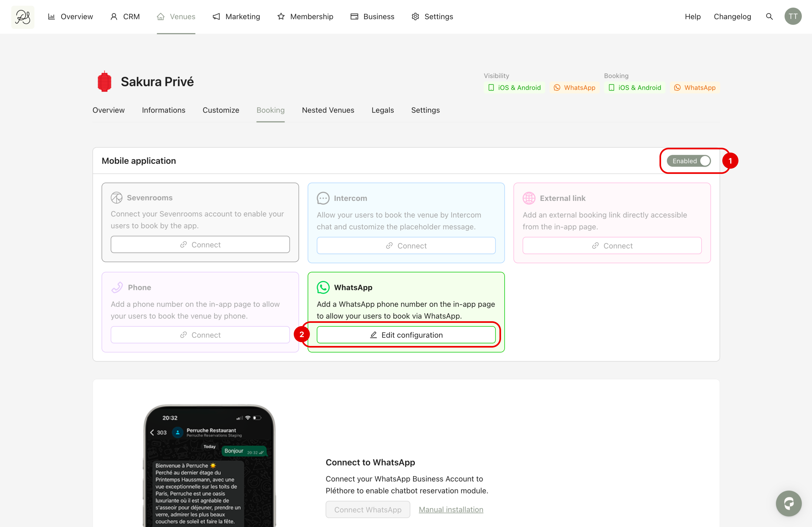This screenshot has width=812, height=527.
Task: Click the Visibility WhatsApp badge
Action: [574, 88]
